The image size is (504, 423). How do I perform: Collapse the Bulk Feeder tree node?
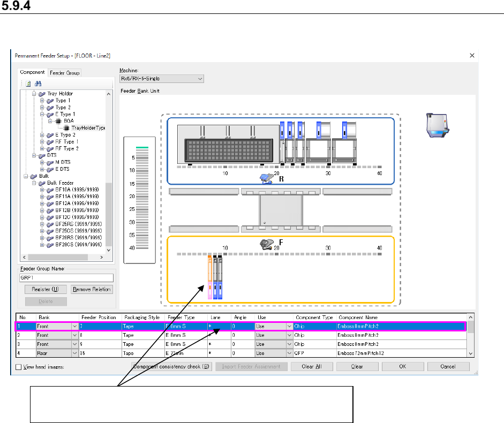tap(35, 183)
